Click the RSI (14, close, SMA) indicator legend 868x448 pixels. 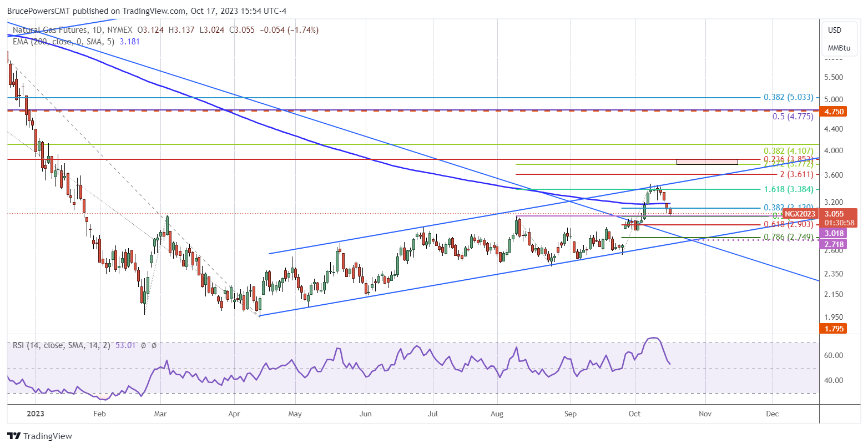click(x=62, y=345)
